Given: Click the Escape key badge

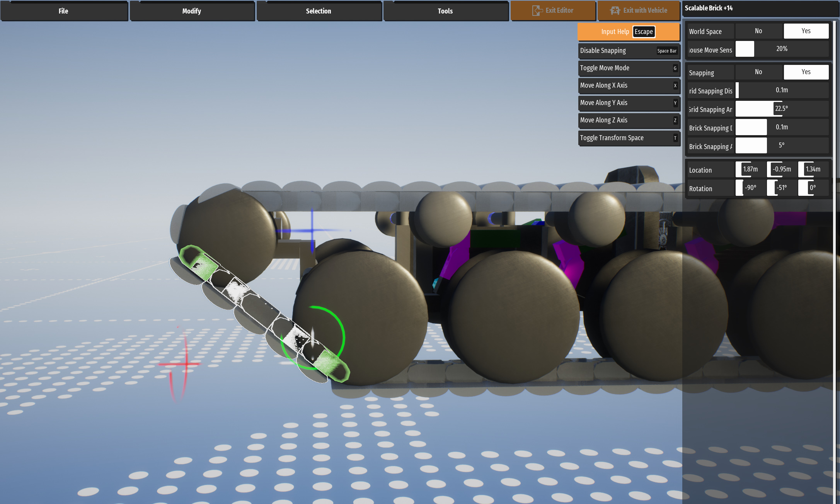Looking at the screenshot, I should pyautogui.click(x=644, y=32).
